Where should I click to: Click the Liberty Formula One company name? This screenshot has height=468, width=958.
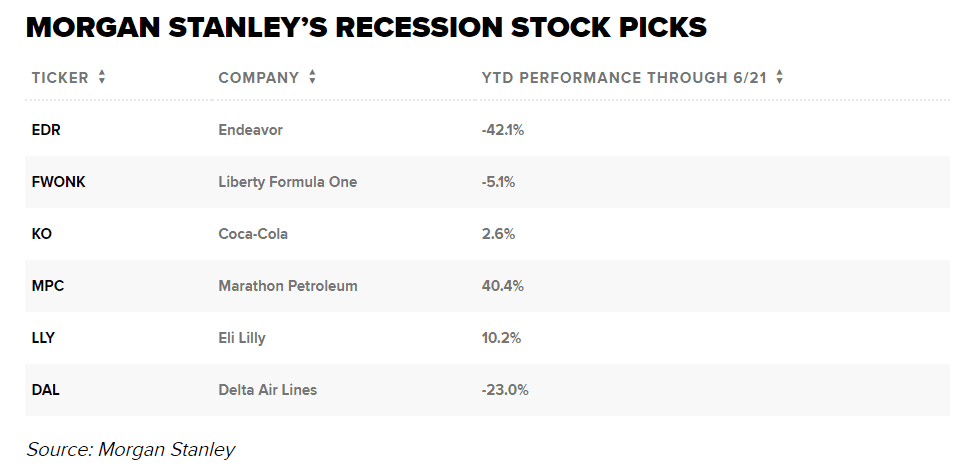288,182
